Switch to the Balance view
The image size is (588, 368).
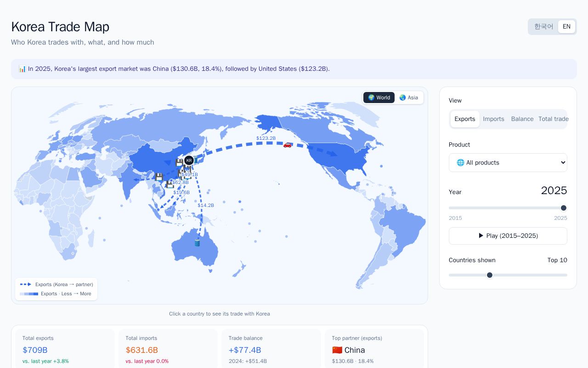[x=522, y=119]
